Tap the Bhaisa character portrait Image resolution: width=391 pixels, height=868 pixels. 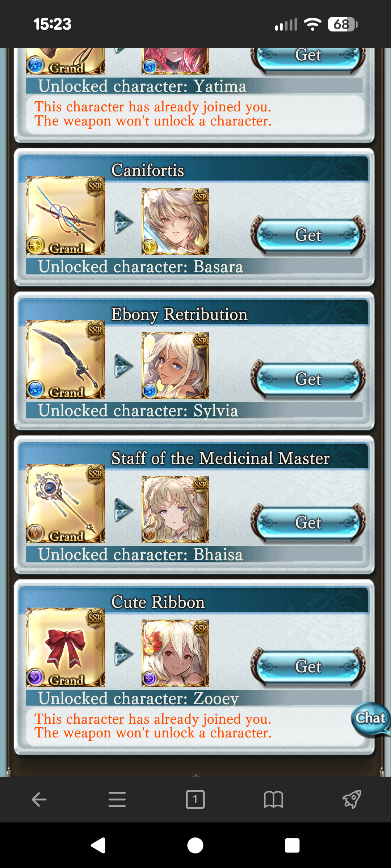pyautogui.click(x=175, y=509)
